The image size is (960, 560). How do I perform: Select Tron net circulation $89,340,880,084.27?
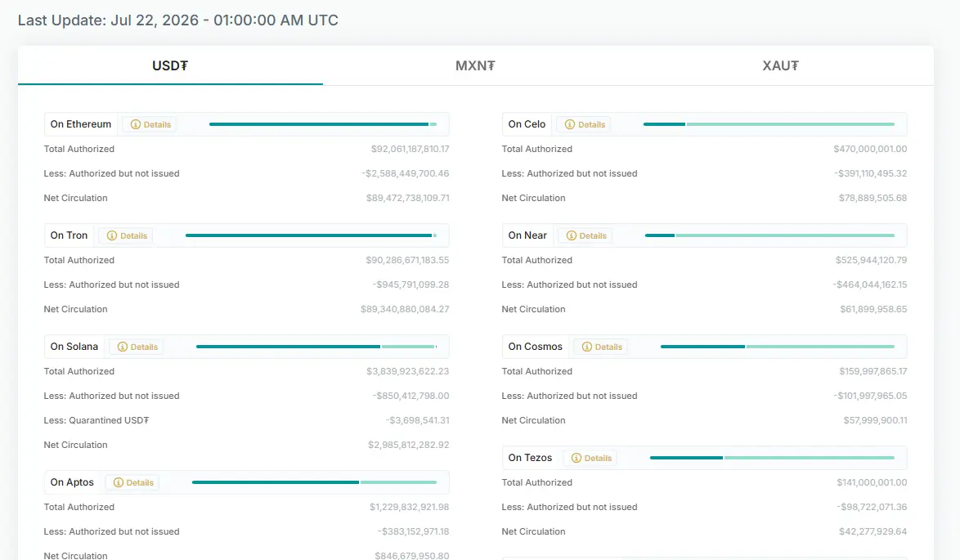405,310
